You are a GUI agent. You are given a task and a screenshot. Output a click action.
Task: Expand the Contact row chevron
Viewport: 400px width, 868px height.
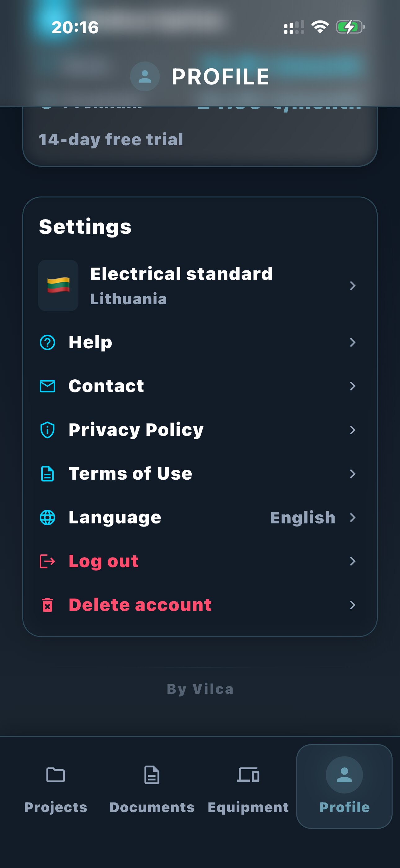click(353, 386)
